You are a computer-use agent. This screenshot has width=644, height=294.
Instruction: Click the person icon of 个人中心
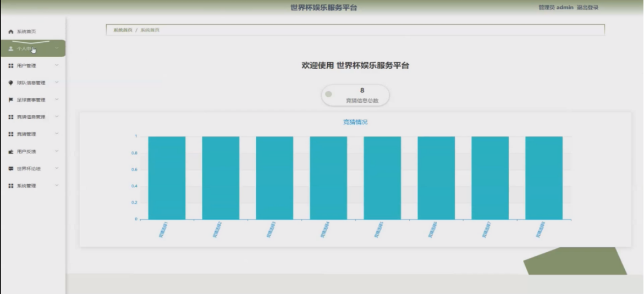tap(11, 48)
